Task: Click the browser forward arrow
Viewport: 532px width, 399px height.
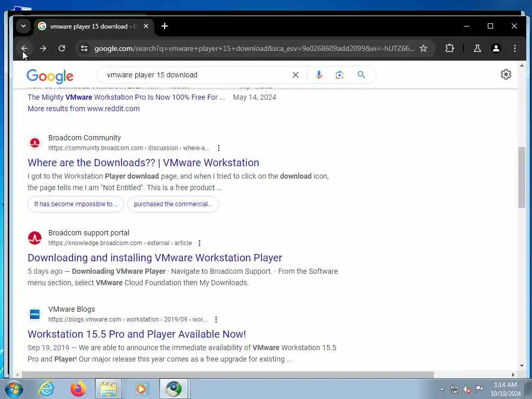Action: coord(43,48)
